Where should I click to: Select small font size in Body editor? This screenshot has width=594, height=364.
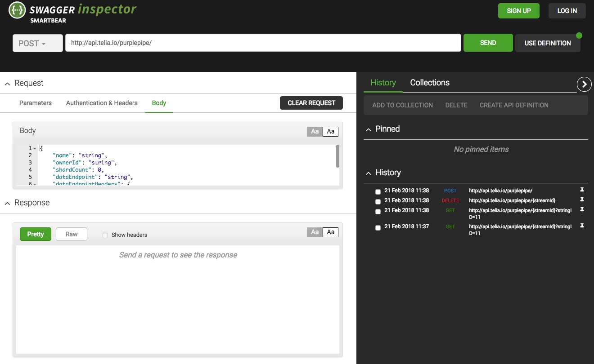tap(315, 131)
